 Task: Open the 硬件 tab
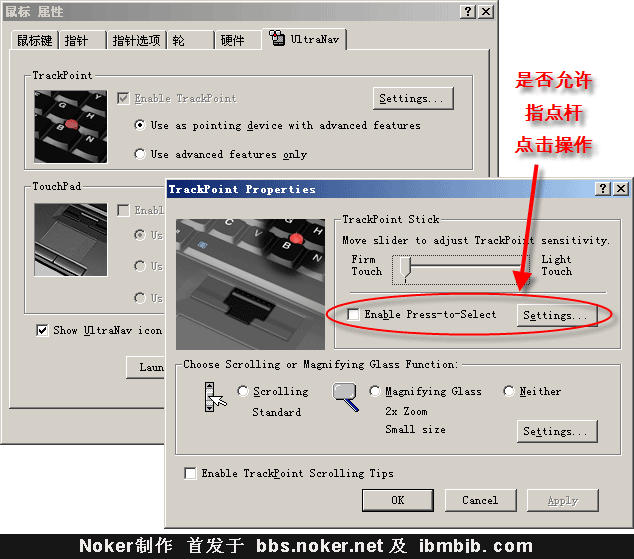point(232,40)
